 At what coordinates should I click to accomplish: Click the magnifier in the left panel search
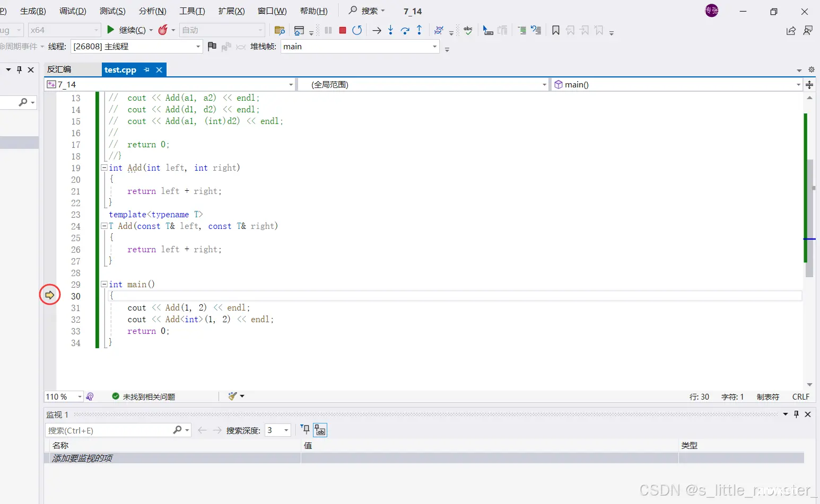(x=23, y=102)
